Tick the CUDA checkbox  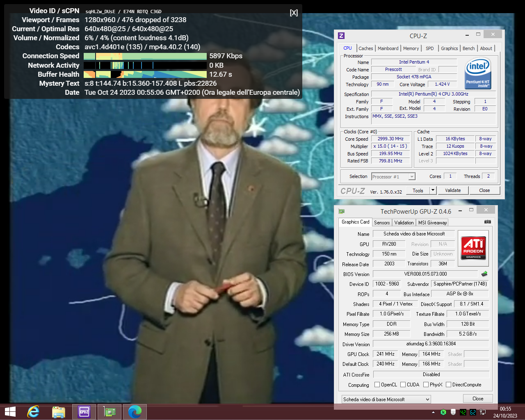point(403,385)
